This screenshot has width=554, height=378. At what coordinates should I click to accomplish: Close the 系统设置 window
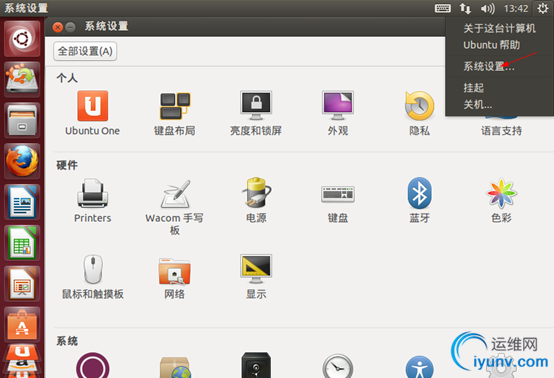point(58,27)
